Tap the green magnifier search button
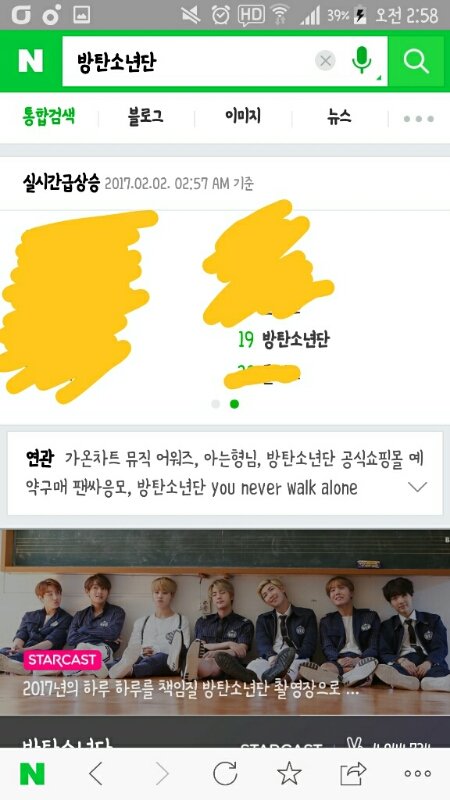 click(416, 61)
